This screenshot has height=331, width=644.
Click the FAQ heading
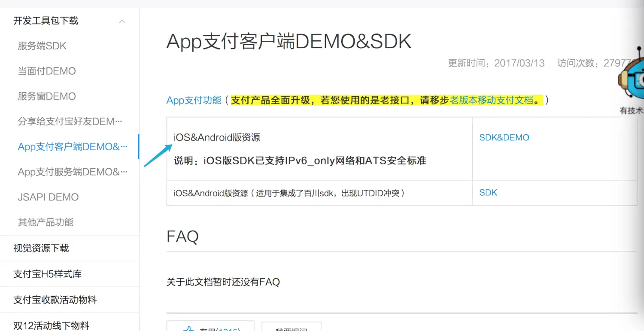[x=183, y=236]
